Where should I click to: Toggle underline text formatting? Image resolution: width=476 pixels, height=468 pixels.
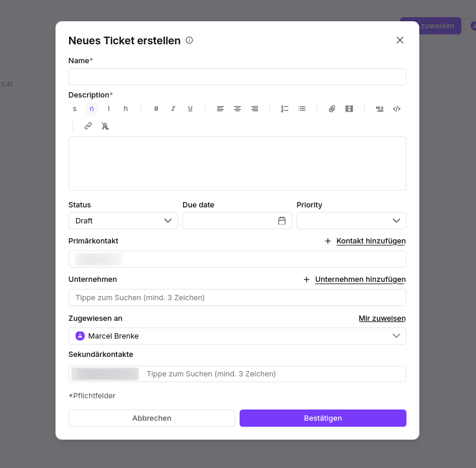(x=190, y=109)
